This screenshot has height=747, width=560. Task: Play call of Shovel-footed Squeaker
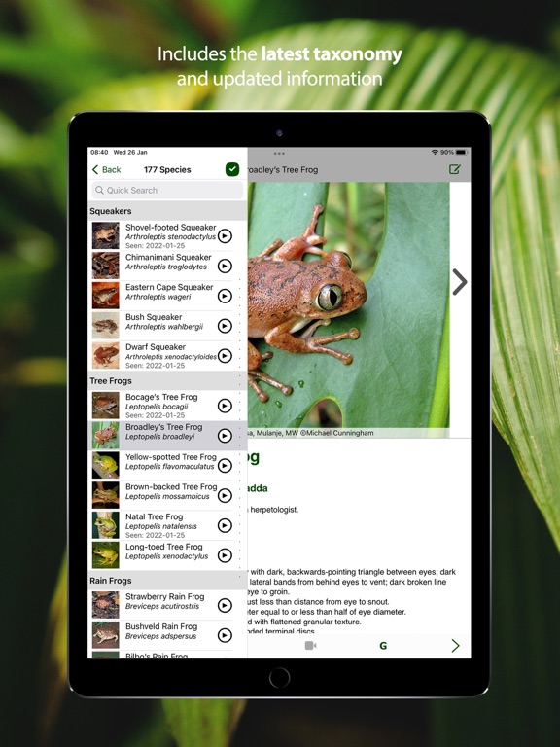click(x=225, y=236)
